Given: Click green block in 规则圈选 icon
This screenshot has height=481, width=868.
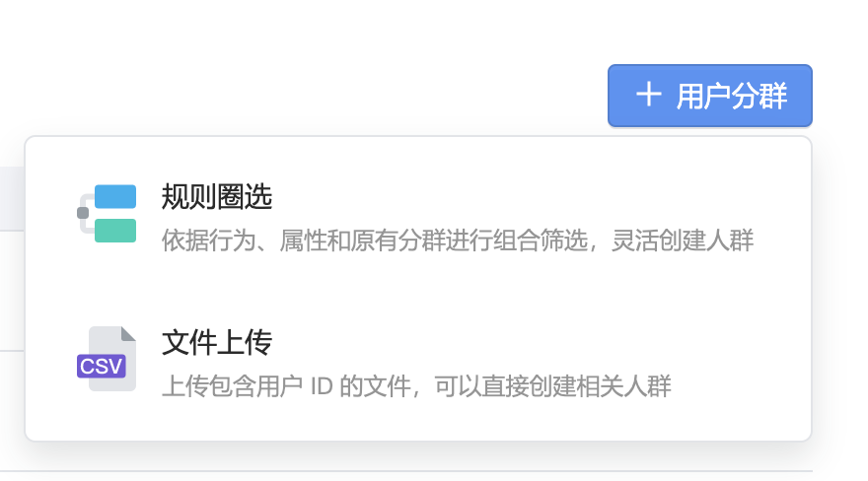Looking at the screenshot, I should point(115,231).
